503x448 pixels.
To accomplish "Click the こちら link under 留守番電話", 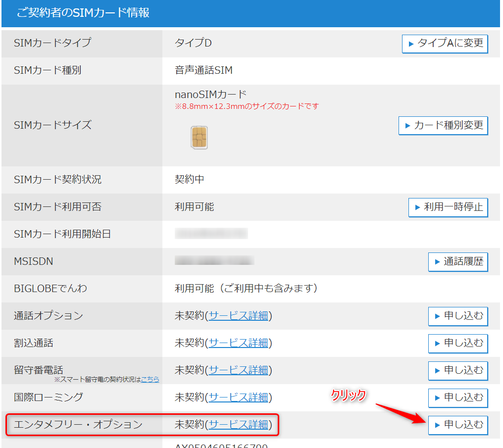I will coord(150,380).
